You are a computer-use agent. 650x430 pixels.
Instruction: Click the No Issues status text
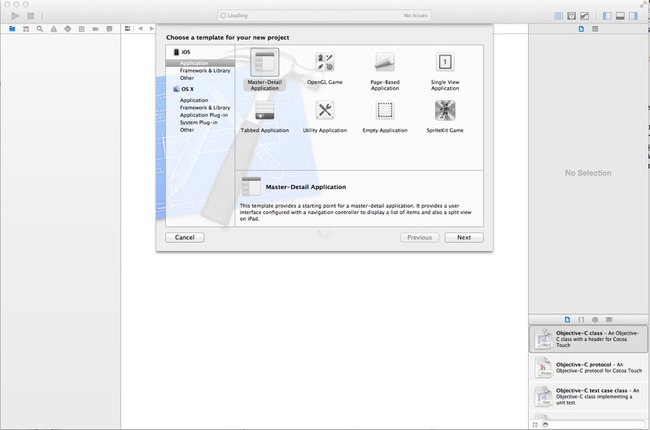point(415,15)
